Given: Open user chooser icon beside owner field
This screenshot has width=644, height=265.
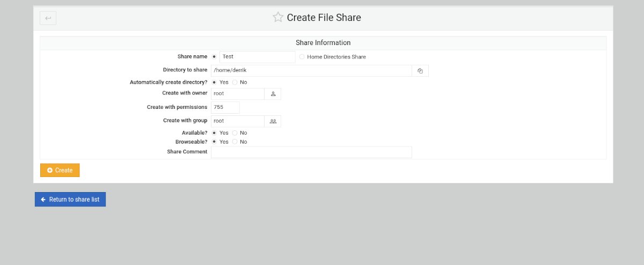Looking at the screenshot, I should pos(273,94).
